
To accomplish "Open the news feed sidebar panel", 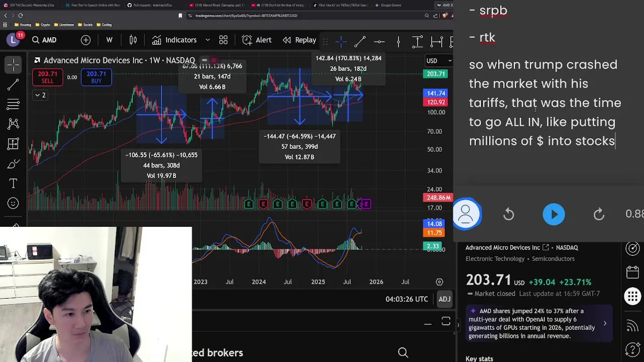I will [x=632, y=326].
